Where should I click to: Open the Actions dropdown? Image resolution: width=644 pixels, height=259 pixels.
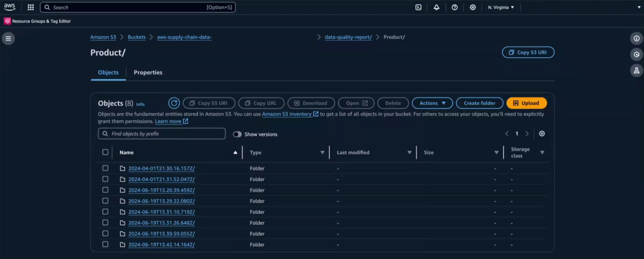(x=432, y=103)
